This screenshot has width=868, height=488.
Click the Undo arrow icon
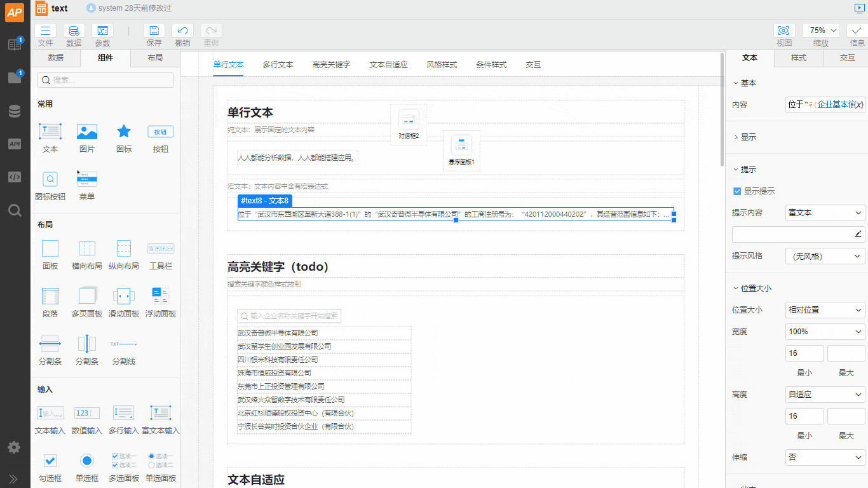coord(182,30)
